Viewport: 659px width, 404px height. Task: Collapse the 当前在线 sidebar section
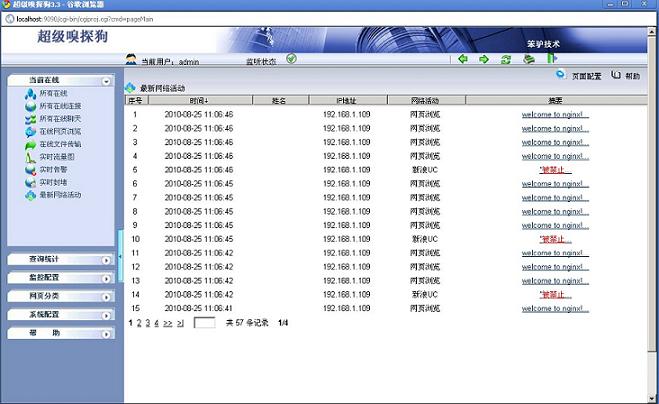click(106, 80)
